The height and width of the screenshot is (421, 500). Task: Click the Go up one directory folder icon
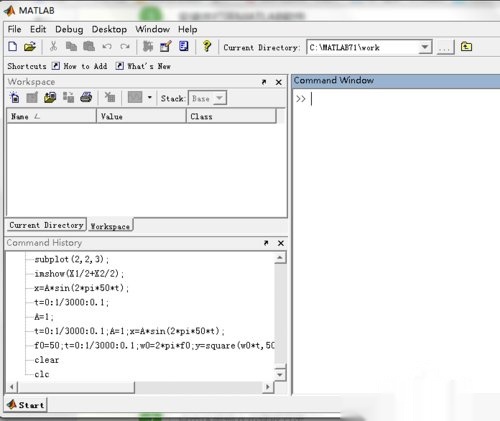tap(466, 47)
